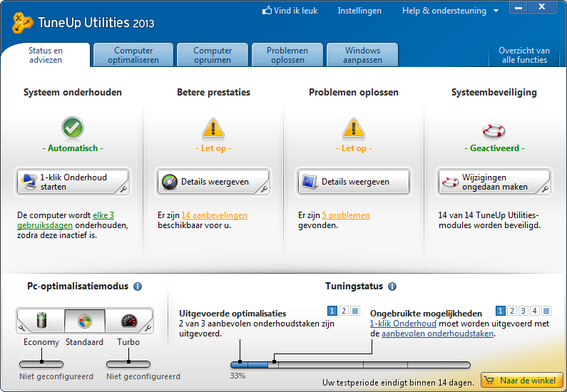The width and height of the screenshot is (567, 392).
Task: Close the TuneUp Utilities window
Action: [x=542, y=7]
